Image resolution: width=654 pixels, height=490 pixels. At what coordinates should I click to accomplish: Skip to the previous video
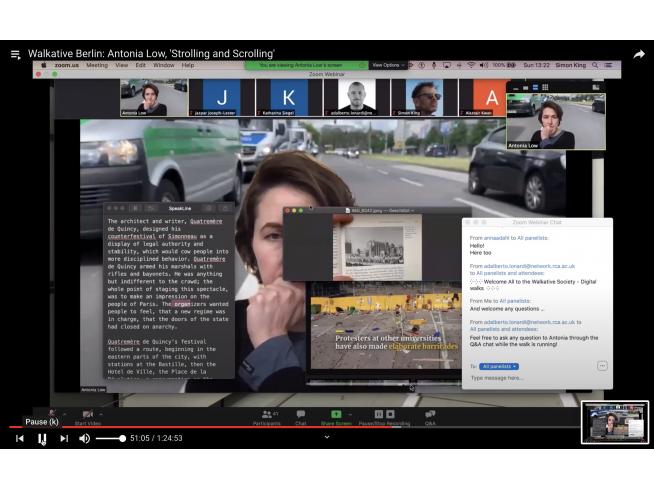pyautogui.click(x=19, y=438)
